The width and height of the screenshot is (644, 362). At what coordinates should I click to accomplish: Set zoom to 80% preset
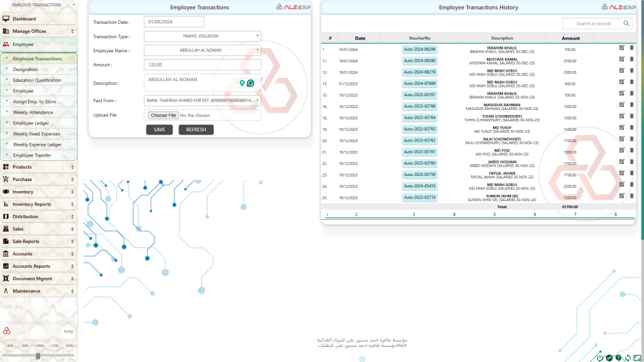point(10,346)
